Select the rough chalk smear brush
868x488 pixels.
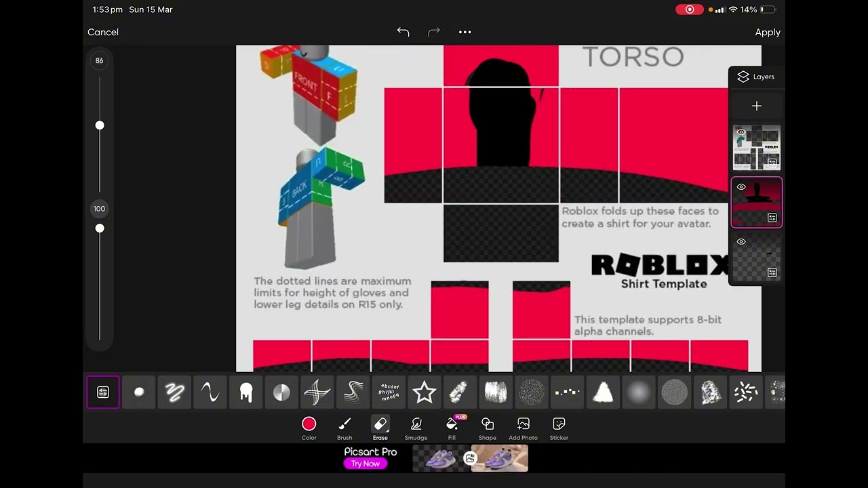click(460, 392)
